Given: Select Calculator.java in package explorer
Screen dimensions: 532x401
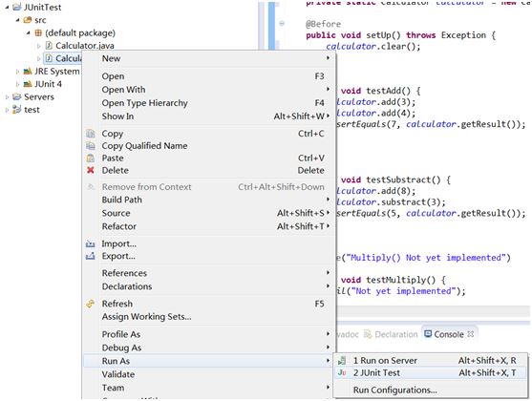Looking at the screenshot, I should [85, 46].
